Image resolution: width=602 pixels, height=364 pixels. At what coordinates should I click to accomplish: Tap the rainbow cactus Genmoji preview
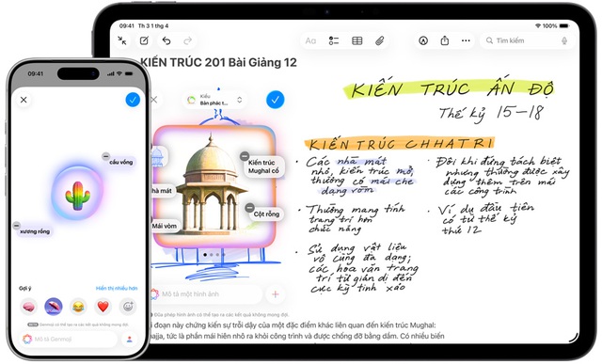point(77,196)
